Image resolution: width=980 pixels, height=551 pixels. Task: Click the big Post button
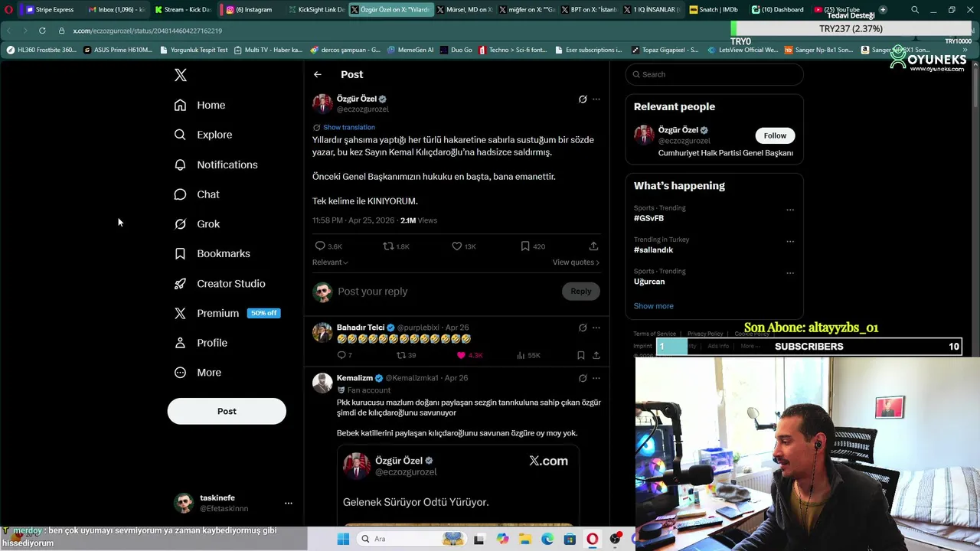[x=227, y=411]
